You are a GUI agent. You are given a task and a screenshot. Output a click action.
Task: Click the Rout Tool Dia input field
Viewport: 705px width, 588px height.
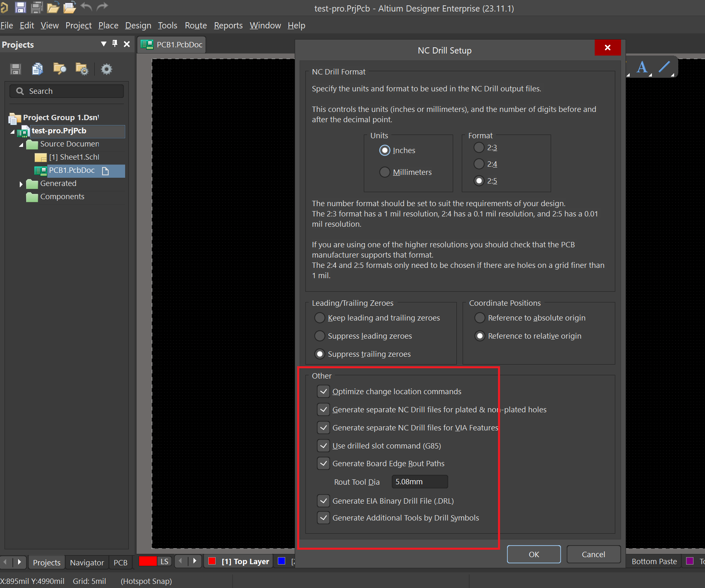(419, 482)
